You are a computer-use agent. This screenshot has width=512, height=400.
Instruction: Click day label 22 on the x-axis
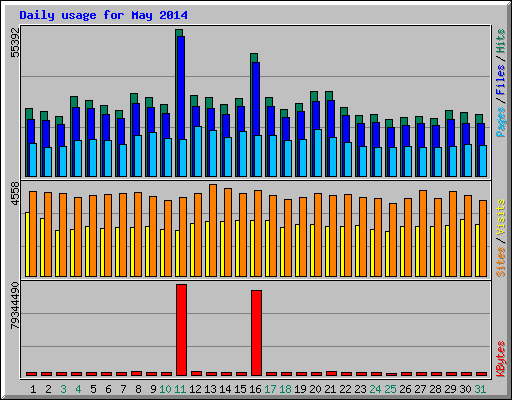(345, 389)
